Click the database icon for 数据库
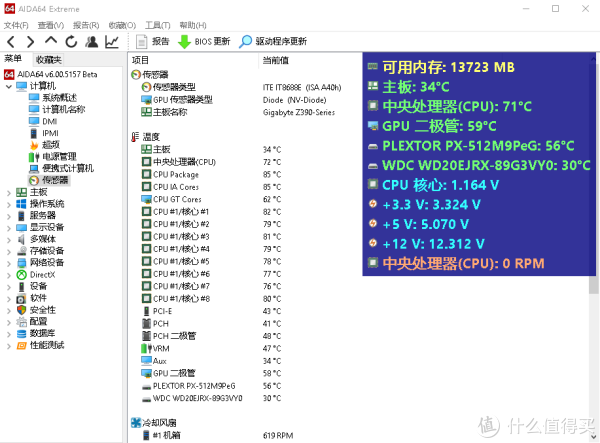The image size is (600, 443). 21,334
